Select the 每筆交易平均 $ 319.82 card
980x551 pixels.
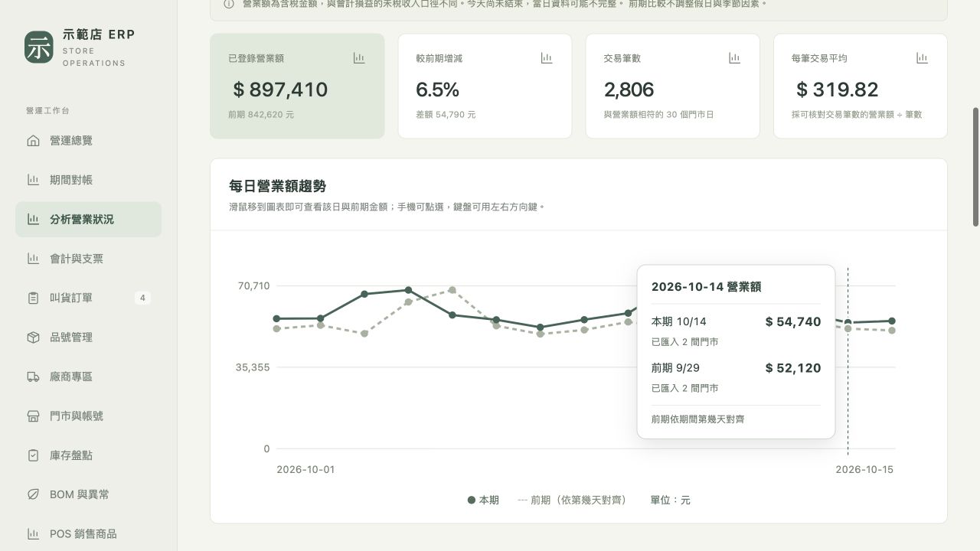click(861, 86)
